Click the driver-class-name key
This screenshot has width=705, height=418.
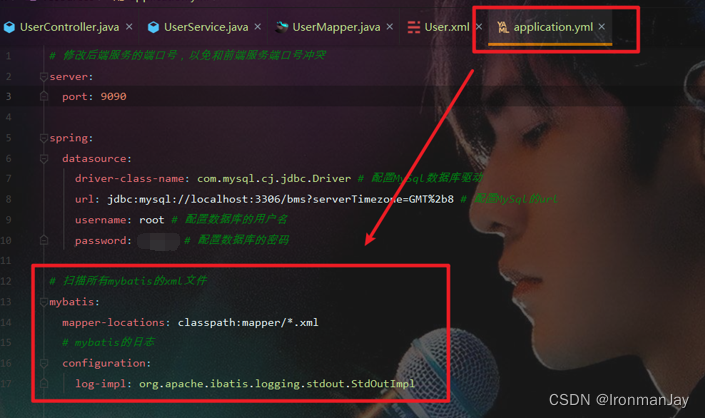point(132,179)
